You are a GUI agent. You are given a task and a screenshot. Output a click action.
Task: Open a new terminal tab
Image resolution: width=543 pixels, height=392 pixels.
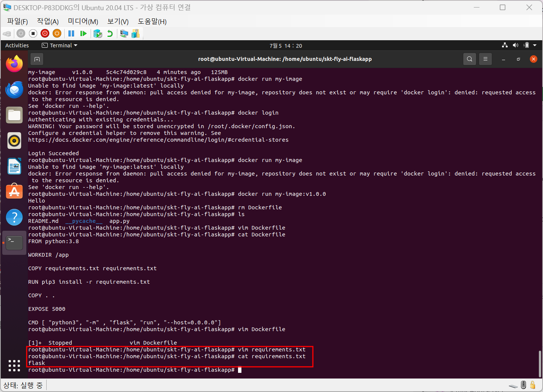pos(37,59)
